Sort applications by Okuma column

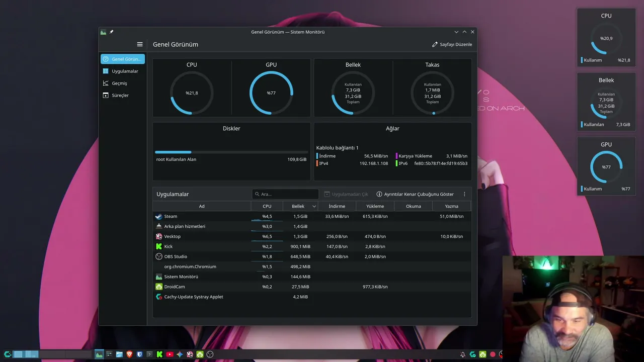(414, 206)
